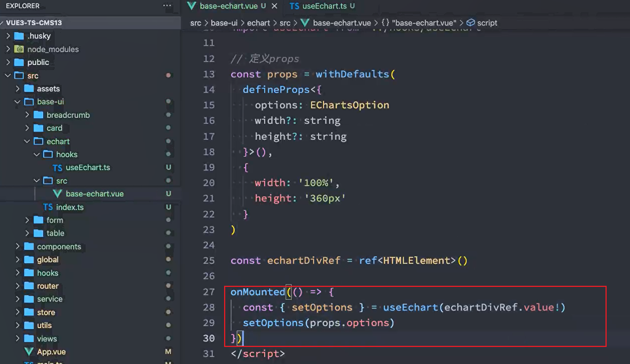Click the public folder icon
This screenshot has width=630, height=364.
(19, 62)
